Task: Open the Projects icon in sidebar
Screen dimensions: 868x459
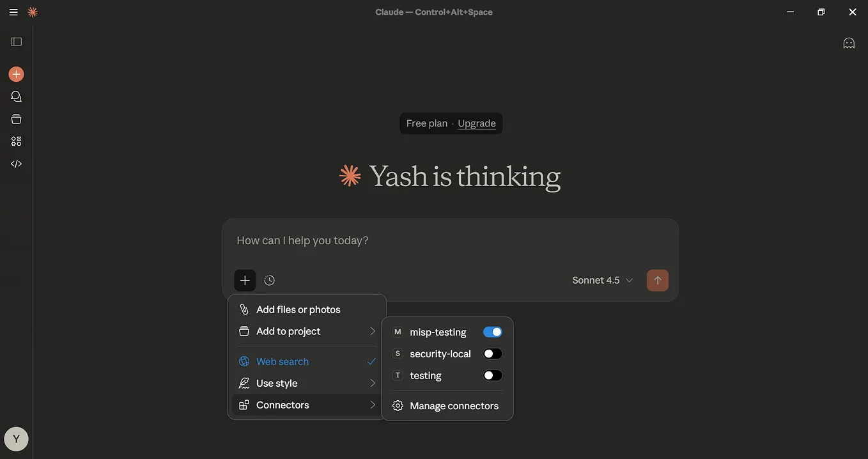Action: coord(16,119)
